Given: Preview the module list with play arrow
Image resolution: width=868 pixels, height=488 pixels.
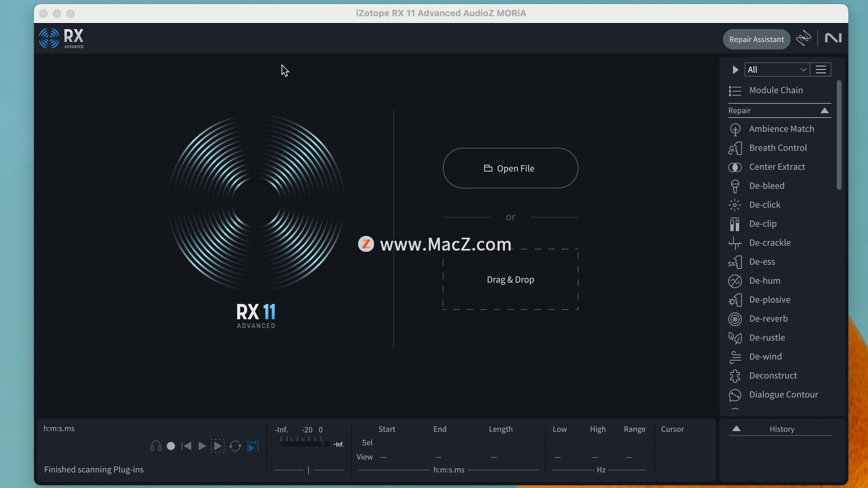Looking at the screenshot, I should click(735, 70).
